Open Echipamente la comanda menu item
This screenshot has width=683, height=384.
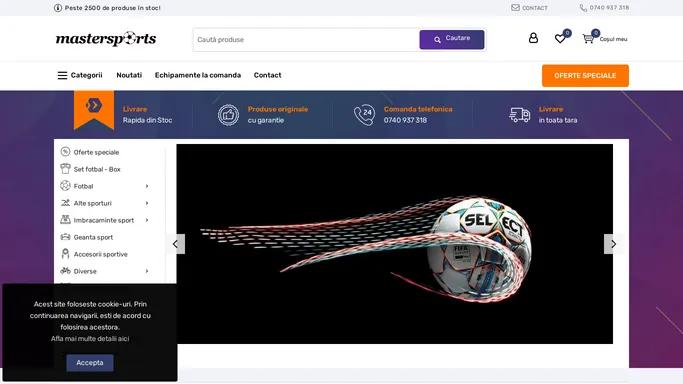(x=198, y=75)
